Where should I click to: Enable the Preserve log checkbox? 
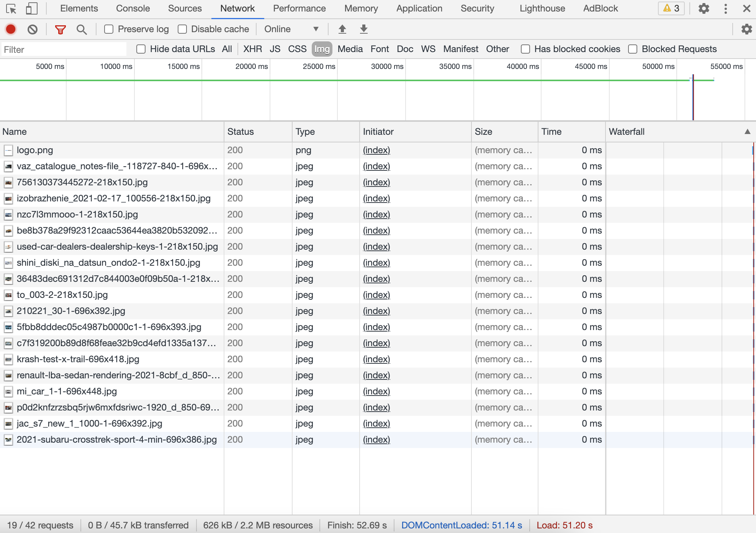pyautogui.click(x=109, y=29)
